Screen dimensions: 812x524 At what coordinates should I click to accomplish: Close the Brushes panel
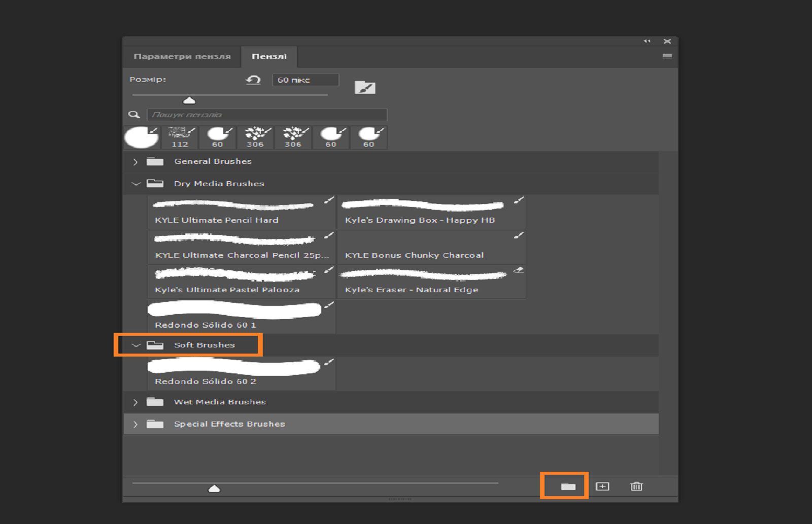pos(667,41)
